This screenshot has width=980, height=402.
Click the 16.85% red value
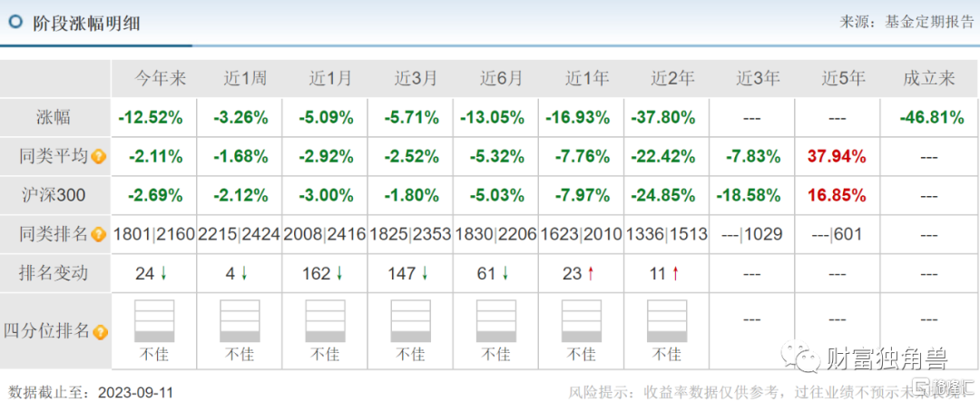pos(837,196)
